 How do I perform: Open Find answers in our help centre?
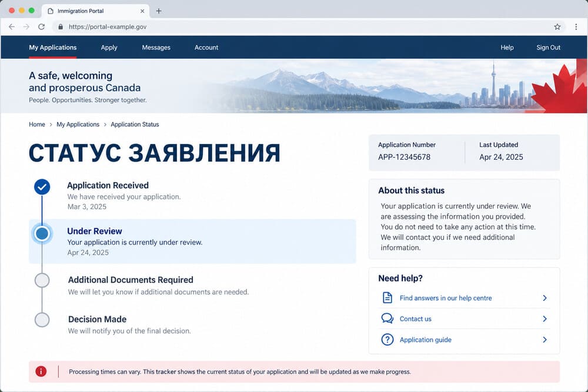[x=446, y=298]
